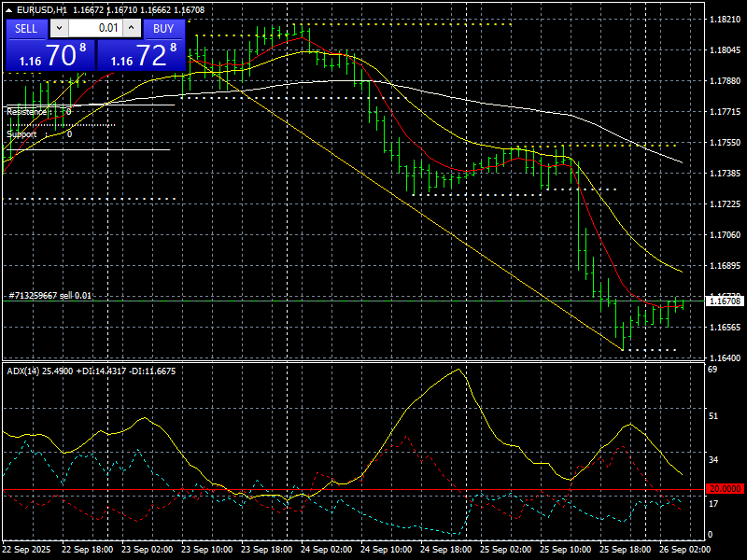This screenshot has height=560, width=747.
Task: Click the 25 Sep 02:00 time axis label
Action: coord(505,550)
